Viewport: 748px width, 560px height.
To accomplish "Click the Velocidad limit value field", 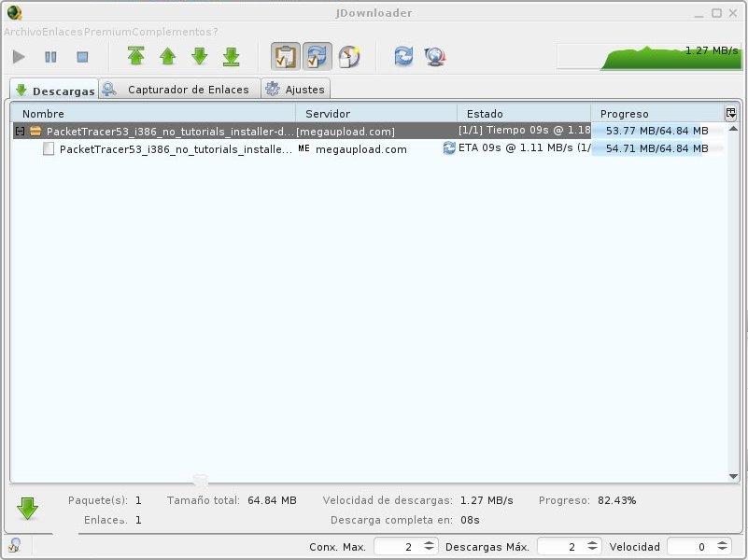I will (x=691, y=547).
